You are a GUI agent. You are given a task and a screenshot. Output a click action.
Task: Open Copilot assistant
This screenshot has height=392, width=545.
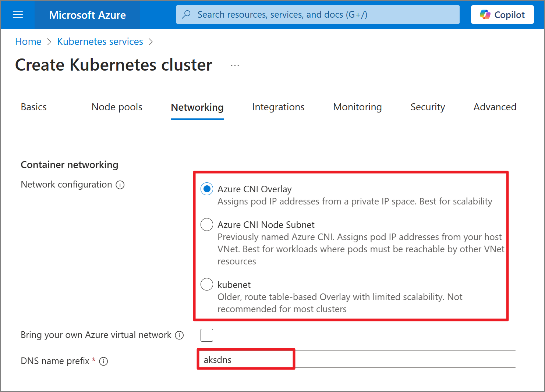[x=502, y=15]
